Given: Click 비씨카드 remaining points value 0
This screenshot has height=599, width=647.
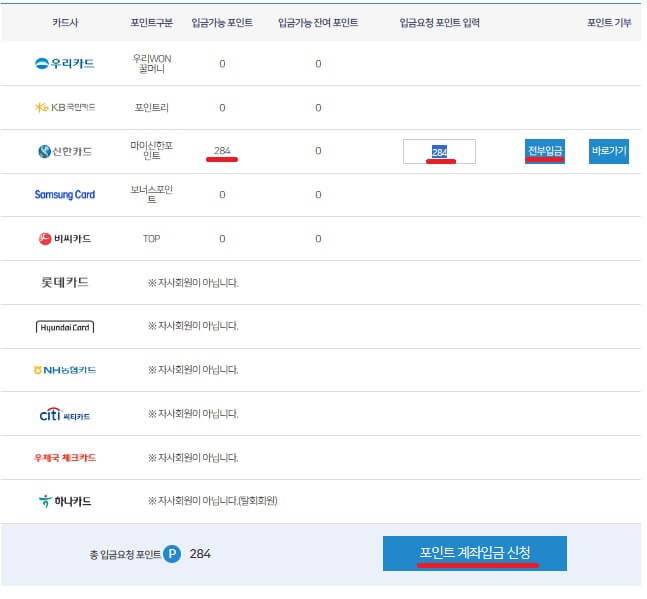Looking at the screenshot, I should click(318, 238).
